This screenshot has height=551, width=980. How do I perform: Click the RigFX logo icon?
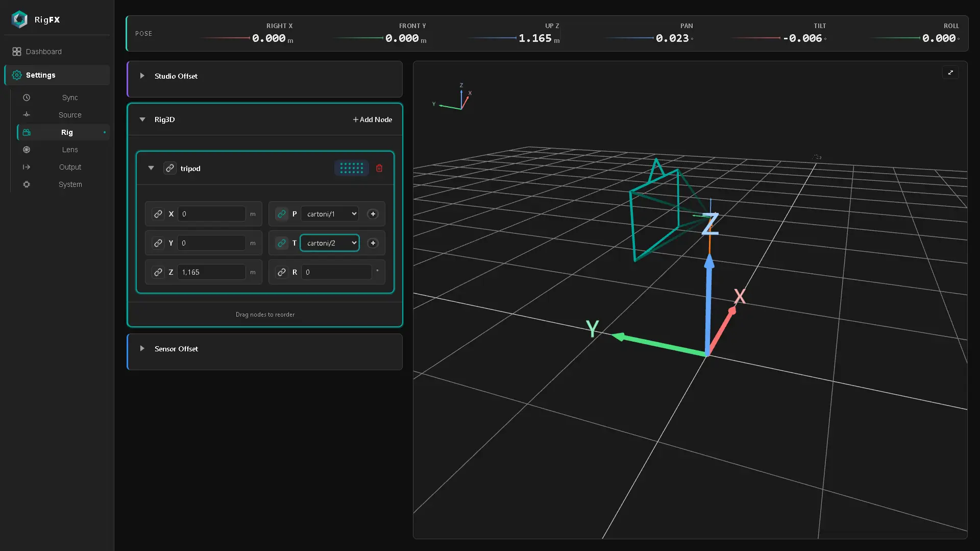(19, 19)
